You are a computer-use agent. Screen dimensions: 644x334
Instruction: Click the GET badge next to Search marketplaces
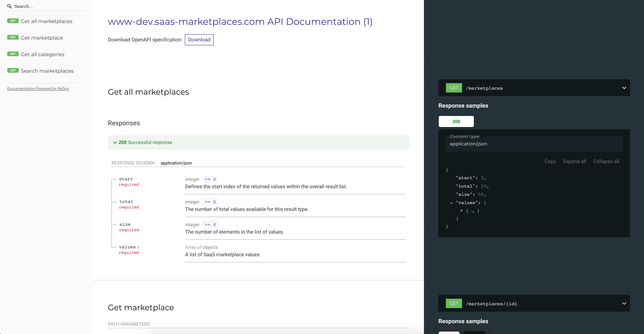[x=13, y=70]
